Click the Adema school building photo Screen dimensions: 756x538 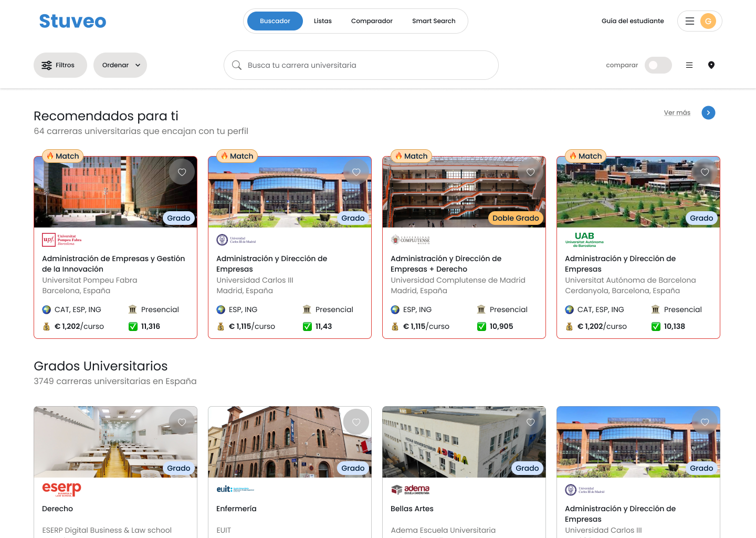(464, 442)
